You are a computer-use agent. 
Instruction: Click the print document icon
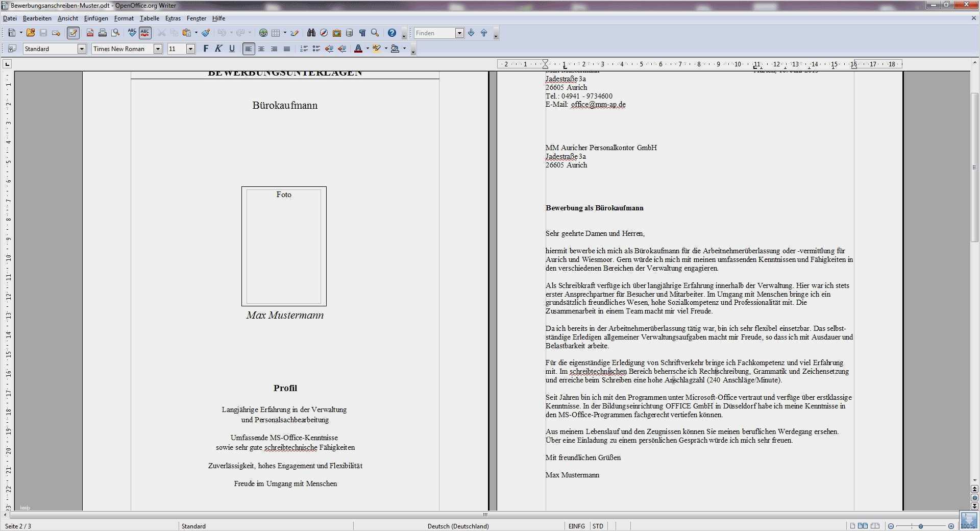103,33
